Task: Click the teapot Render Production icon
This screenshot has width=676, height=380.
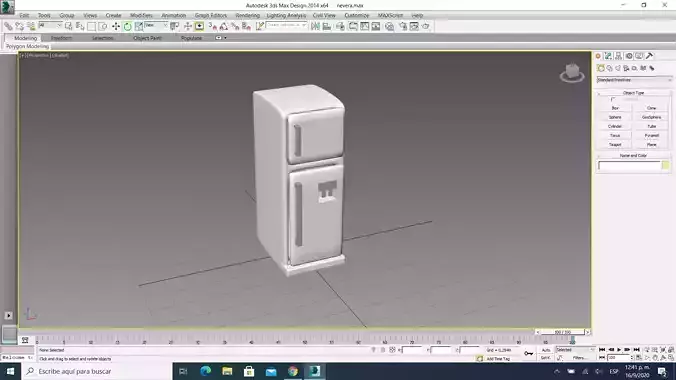Action: (426, 26)
